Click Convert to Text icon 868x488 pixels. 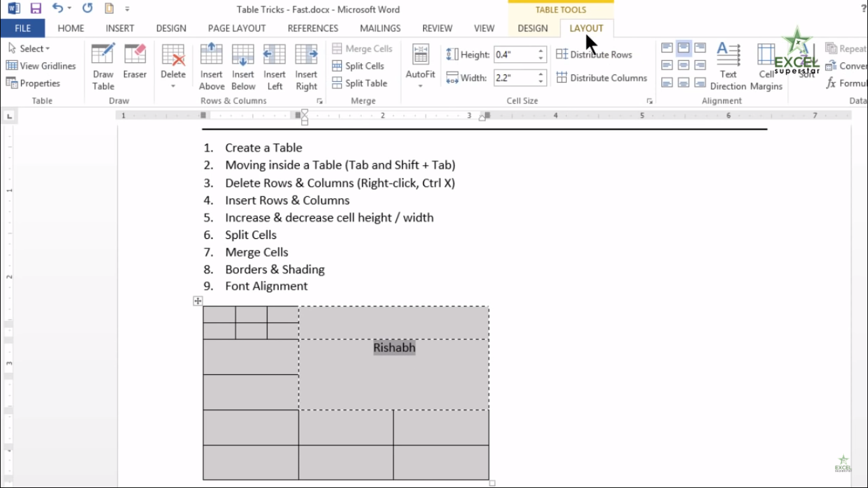click(831, 65)
